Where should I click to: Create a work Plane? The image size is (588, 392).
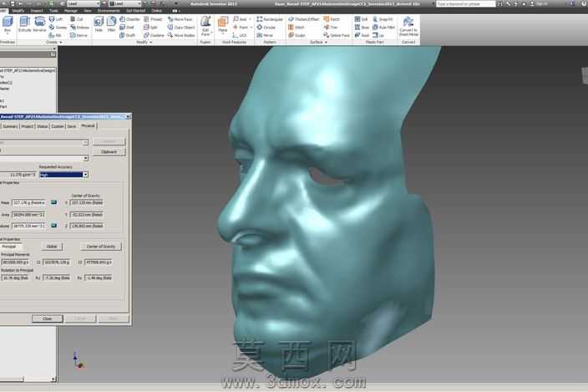pos(223,24)
